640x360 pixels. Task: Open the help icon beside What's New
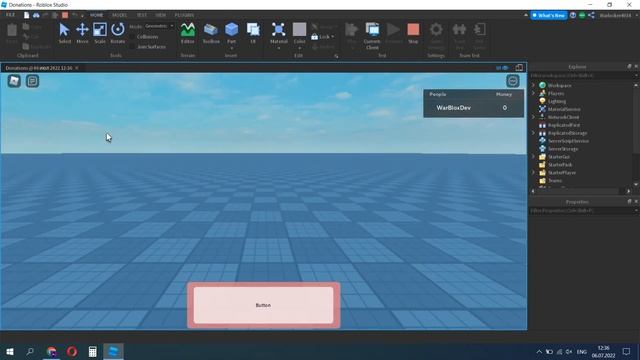573,15
